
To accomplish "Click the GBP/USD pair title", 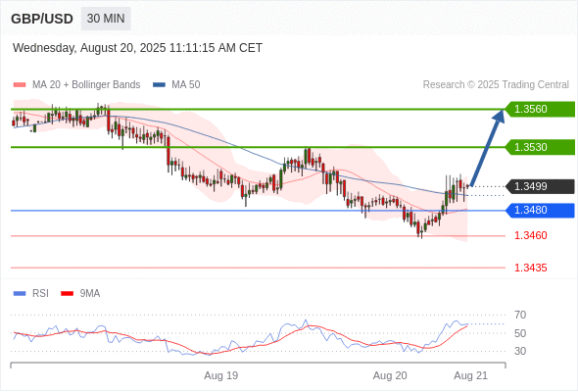I will coord(42,19).
